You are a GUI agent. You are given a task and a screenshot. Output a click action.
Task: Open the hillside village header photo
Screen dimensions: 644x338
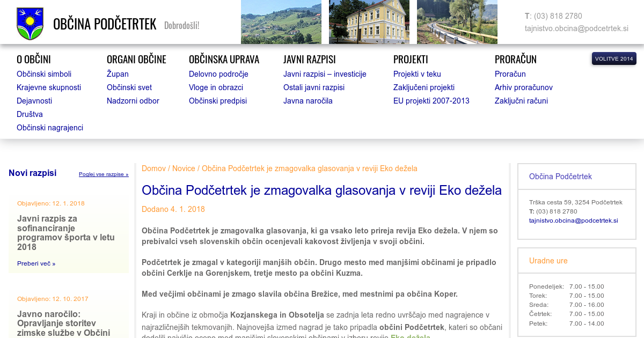click(x=281, y=22)
